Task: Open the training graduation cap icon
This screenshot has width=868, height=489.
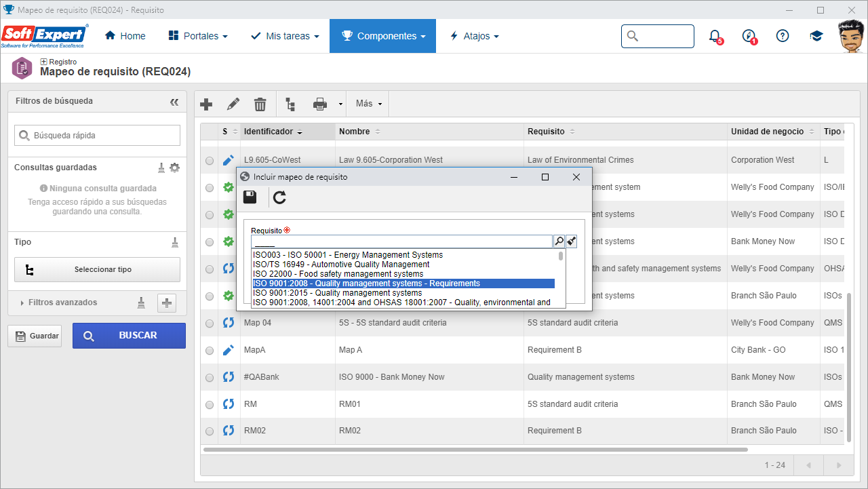Action: point(816,36)
